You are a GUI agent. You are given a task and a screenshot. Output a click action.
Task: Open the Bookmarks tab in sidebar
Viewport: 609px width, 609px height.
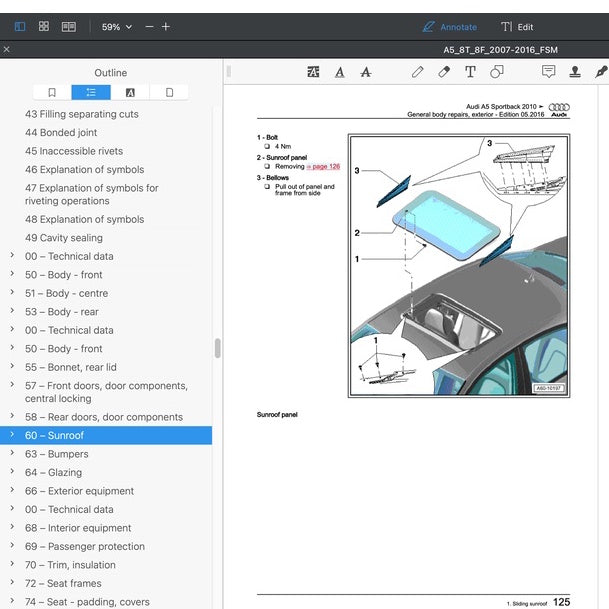[x=52, y=92]
